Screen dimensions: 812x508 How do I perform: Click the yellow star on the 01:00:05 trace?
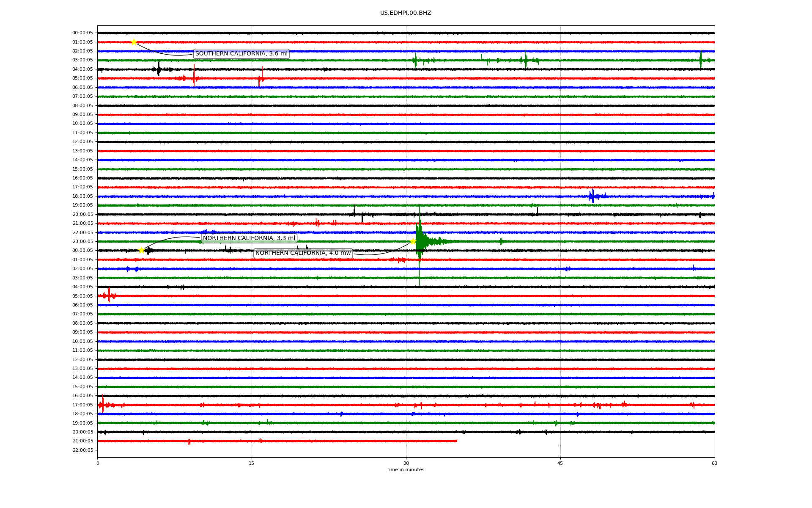tap(134, 42)
